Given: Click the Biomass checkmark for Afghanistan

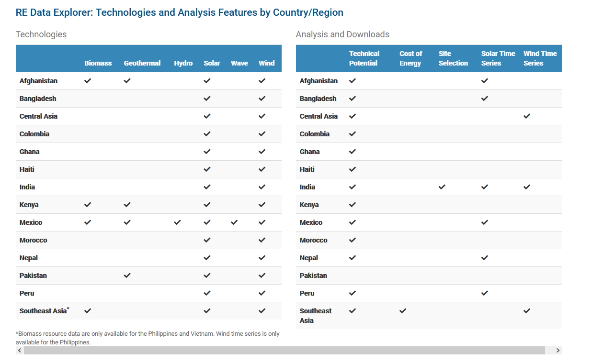Looking at the screenshot, I should coord(88,81).
